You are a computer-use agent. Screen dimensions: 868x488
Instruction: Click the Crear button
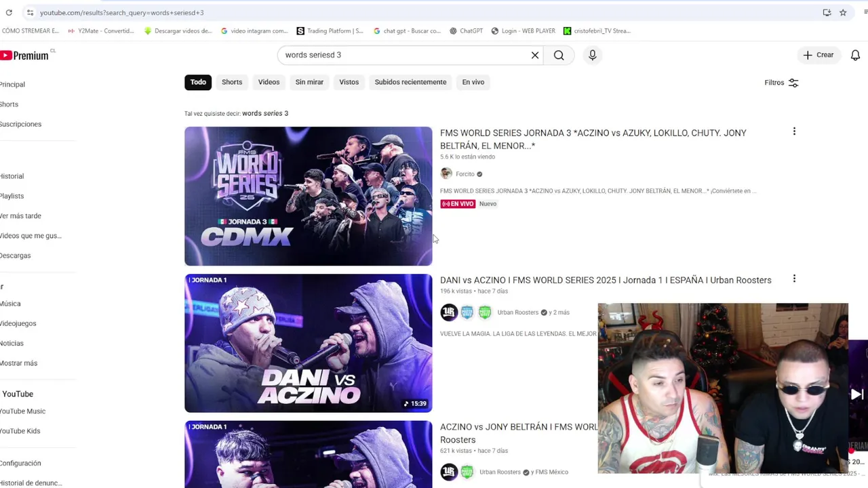click(x=818, y=55)
